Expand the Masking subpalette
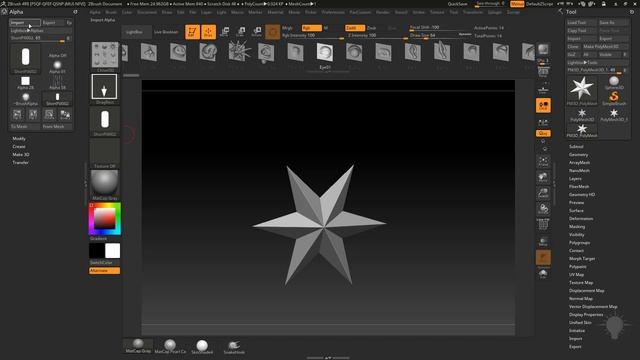The image size is (640, 360). point(577,227)
